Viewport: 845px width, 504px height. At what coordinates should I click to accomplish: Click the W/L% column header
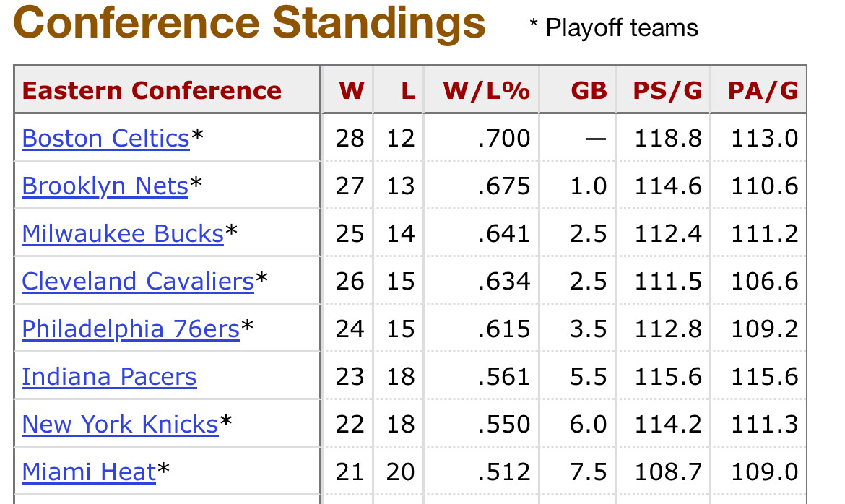pos(486,91)
